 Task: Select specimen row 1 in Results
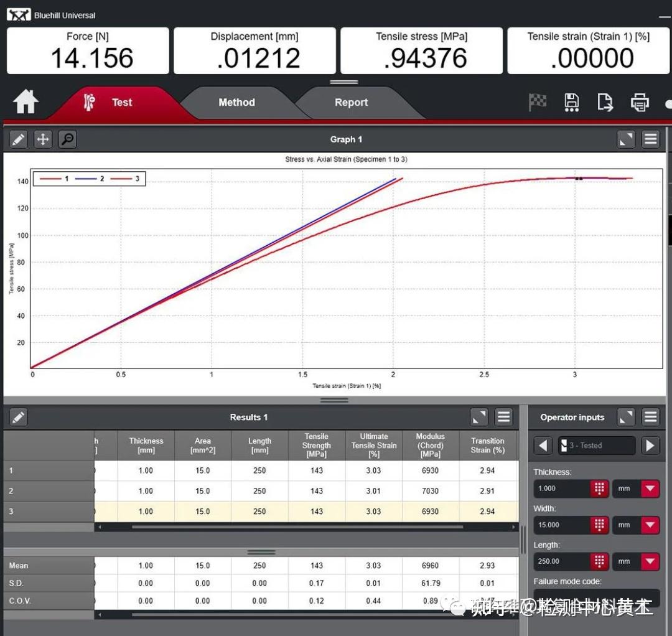[x=261, y=470]
